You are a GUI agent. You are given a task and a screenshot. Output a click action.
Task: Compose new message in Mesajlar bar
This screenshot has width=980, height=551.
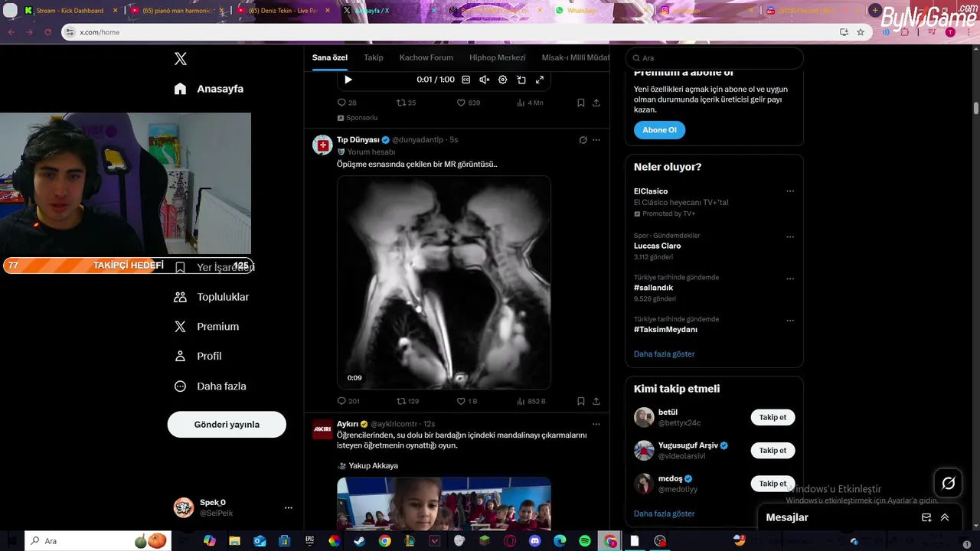926,518
